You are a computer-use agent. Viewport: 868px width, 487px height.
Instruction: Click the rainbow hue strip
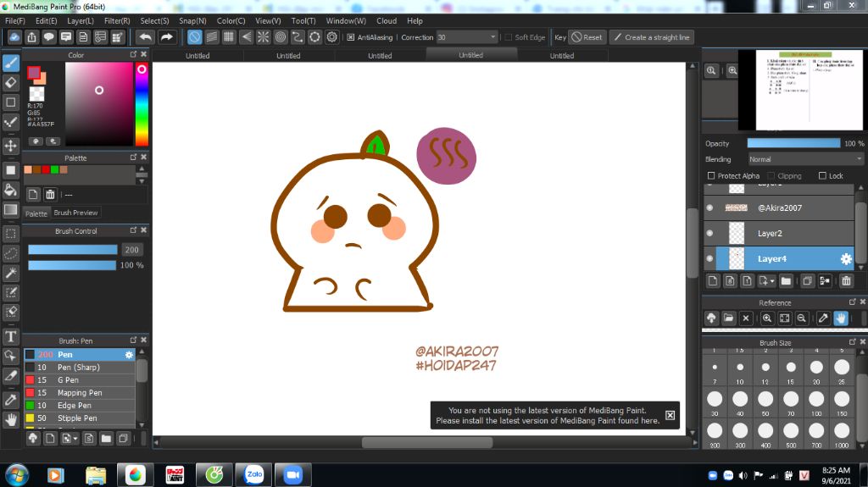[142, 104]
